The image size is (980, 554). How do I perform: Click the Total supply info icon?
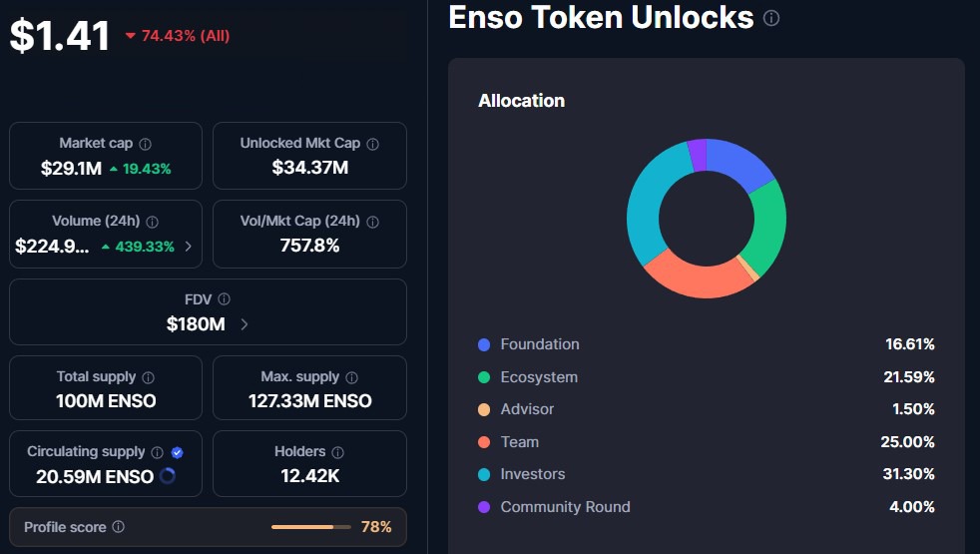coord(149,377)
